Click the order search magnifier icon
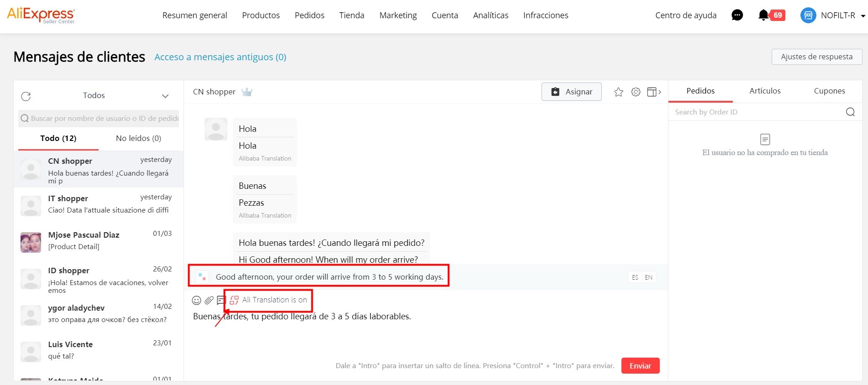 point(850,112)
